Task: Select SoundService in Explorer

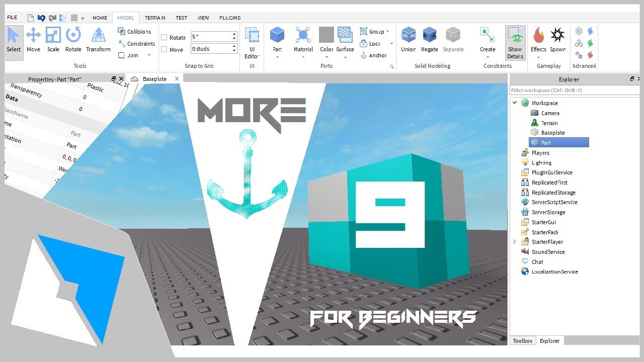Action: [548, 252]
